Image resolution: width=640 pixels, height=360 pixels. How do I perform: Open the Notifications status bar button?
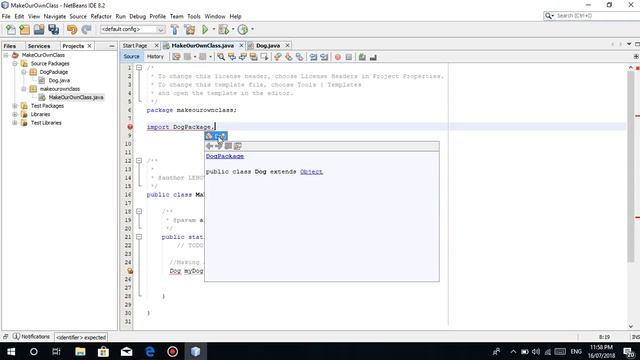pos(31,337)
